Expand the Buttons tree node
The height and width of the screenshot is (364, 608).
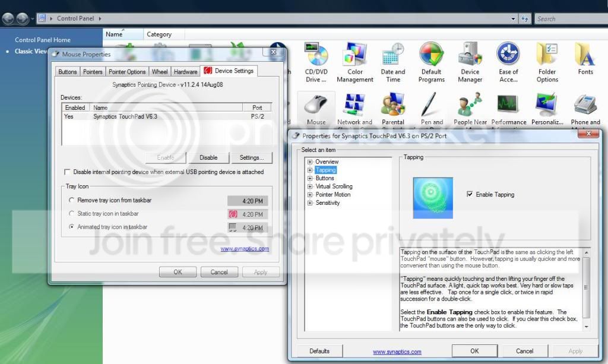coord(310,178)
